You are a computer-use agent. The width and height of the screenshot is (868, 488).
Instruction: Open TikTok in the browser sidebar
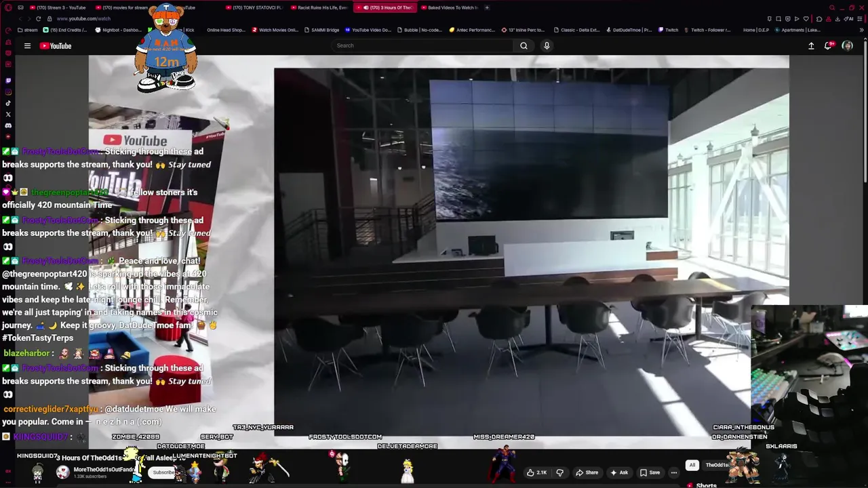8,103
